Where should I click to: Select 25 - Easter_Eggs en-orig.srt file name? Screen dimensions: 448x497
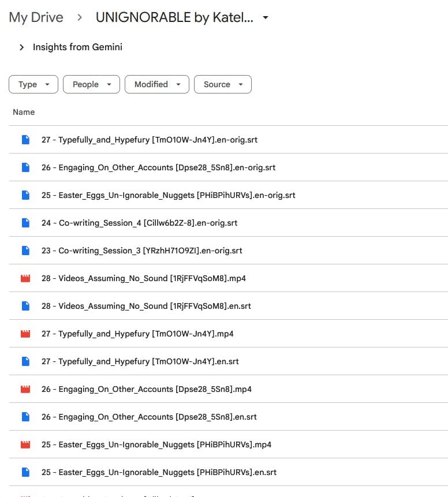coord(168,195)
